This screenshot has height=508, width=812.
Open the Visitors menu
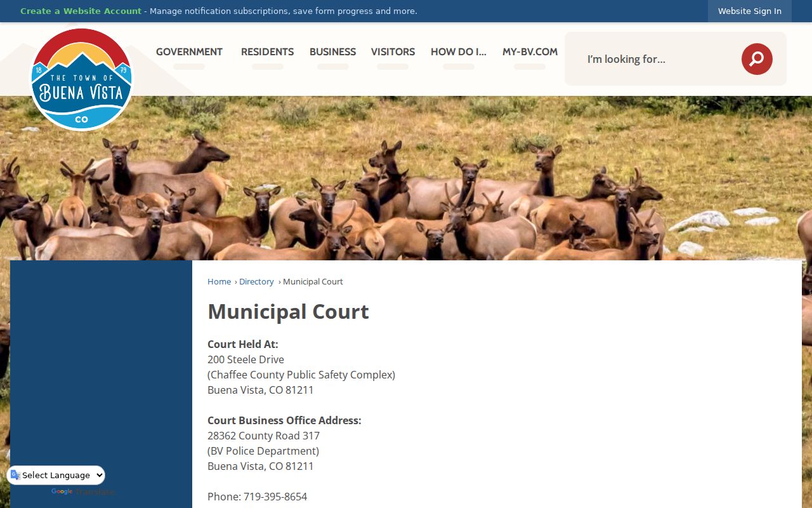[x=393, y=52]
